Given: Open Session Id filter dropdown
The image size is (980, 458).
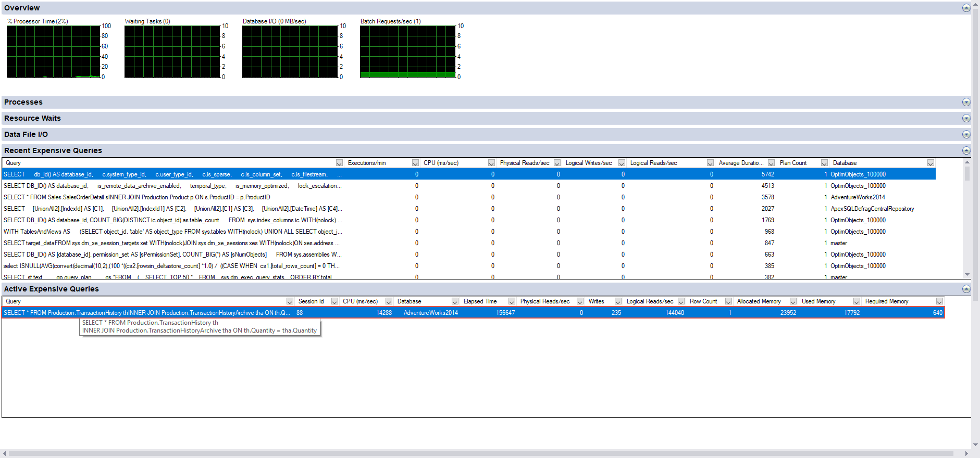Looking at the screenshot, I should (334, 301).
